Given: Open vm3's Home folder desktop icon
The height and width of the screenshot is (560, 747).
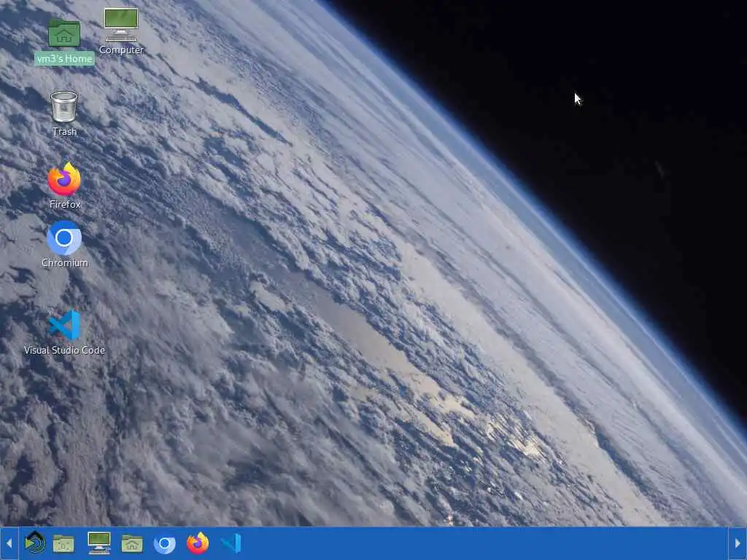Looking at the screenshot, I should [64, 34].
